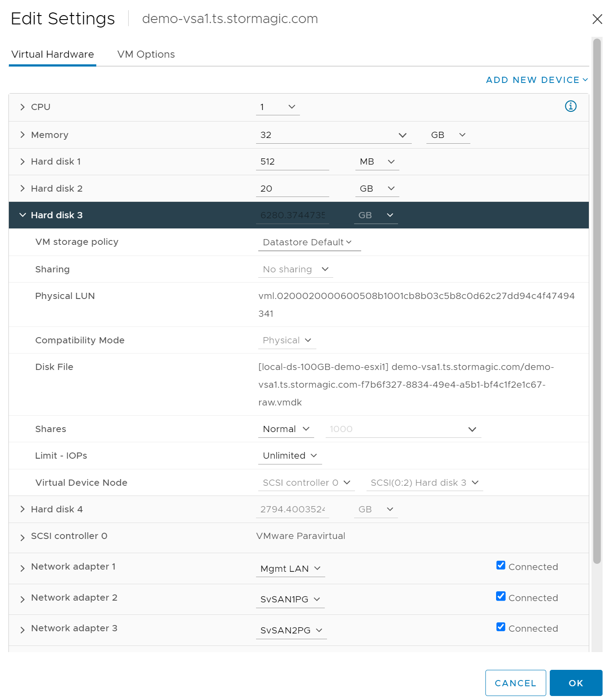This screenshot has width=611, height=700.
Task: Expand Network adapter 3 settings
Action: [x=23, y=630]
